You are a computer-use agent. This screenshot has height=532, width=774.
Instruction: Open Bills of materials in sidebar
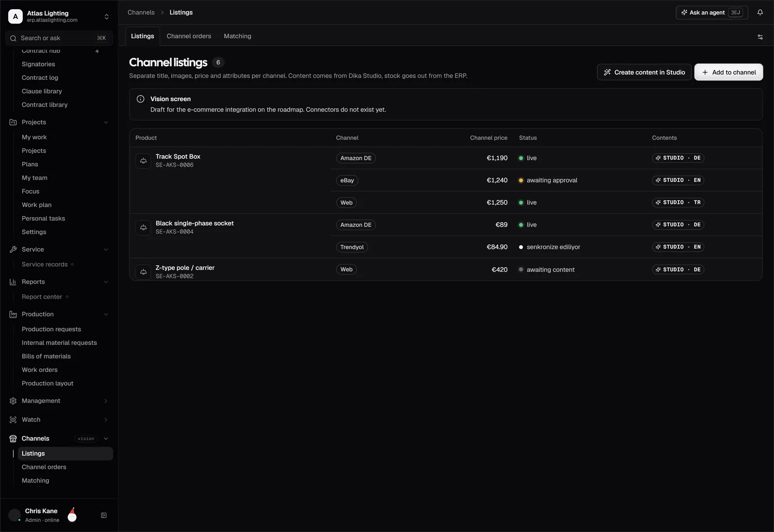[46, 356]
